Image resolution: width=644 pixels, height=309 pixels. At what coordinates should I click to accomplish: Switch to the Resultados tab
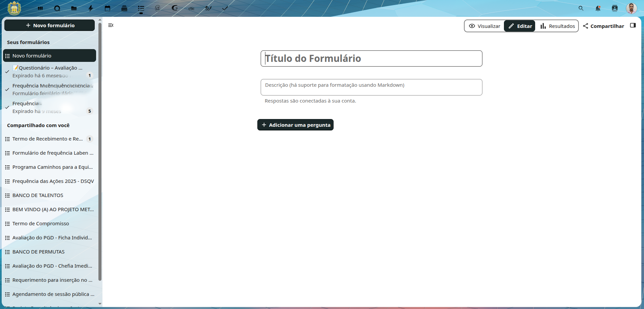557,26
